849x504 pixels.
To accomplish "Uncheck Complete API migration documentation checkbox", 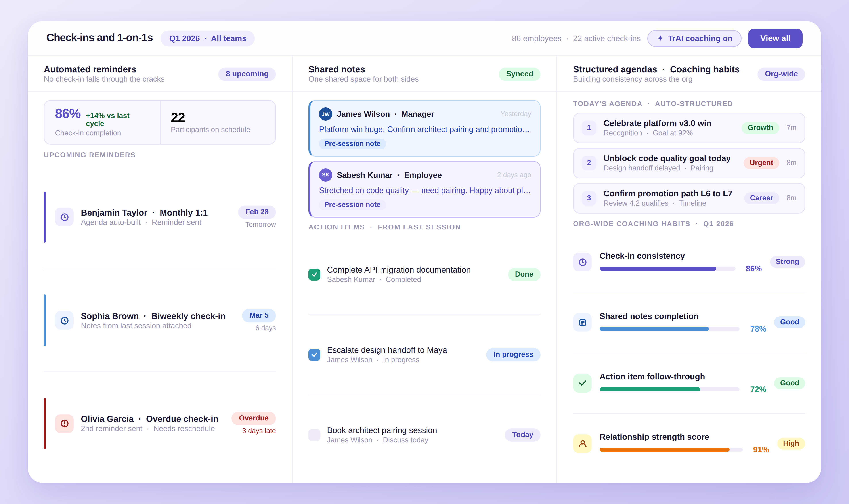I will (314, 274).
